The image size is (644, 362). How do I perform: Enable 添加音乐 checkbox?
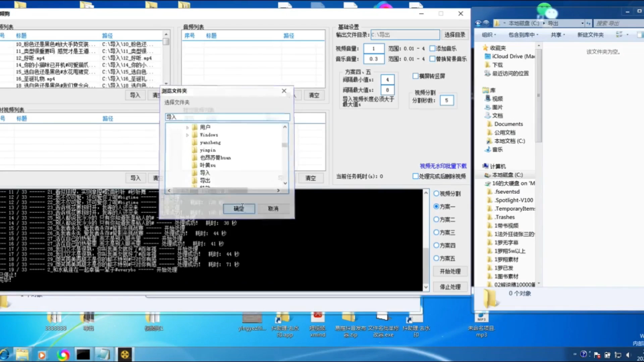432,48
